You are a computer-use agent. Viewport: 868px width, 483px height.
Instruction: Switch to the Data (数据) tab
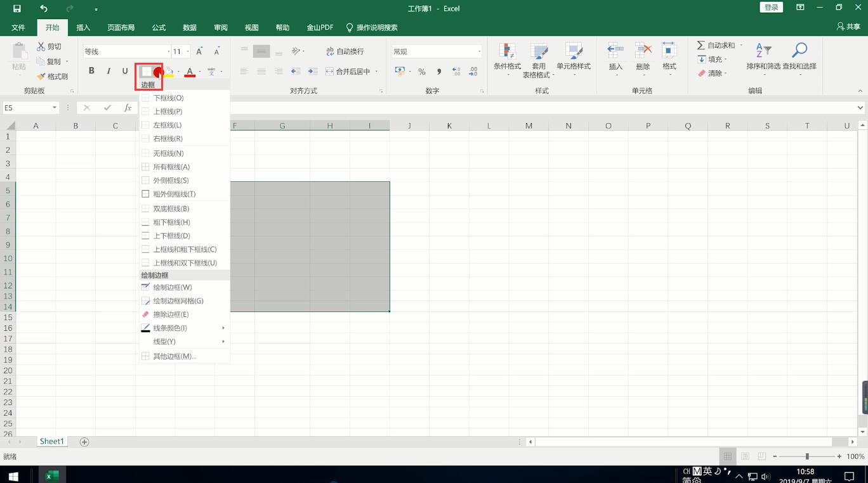click(190, 27)
